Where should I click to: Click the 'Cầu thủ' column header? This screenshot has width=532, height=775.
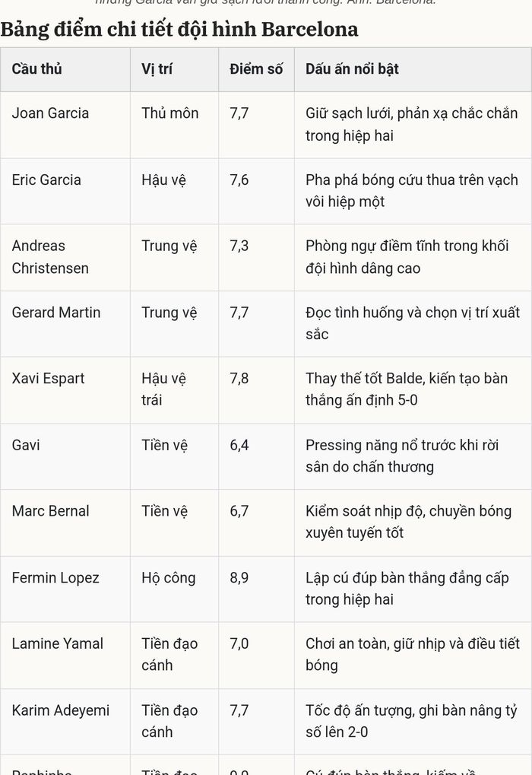click(37, 69)
